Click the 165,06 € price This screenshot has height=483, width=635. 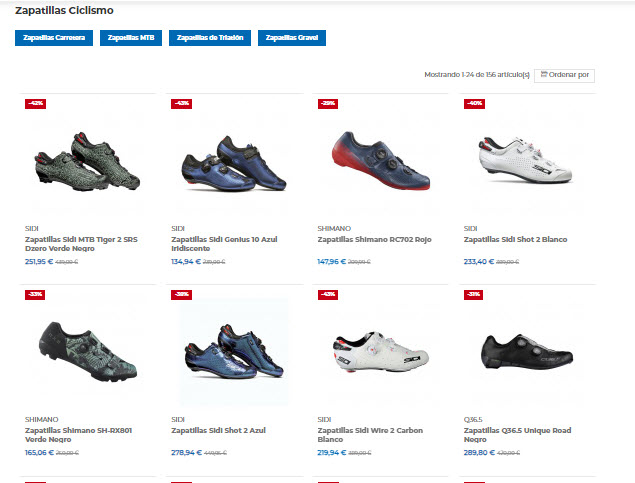point(39,453)
